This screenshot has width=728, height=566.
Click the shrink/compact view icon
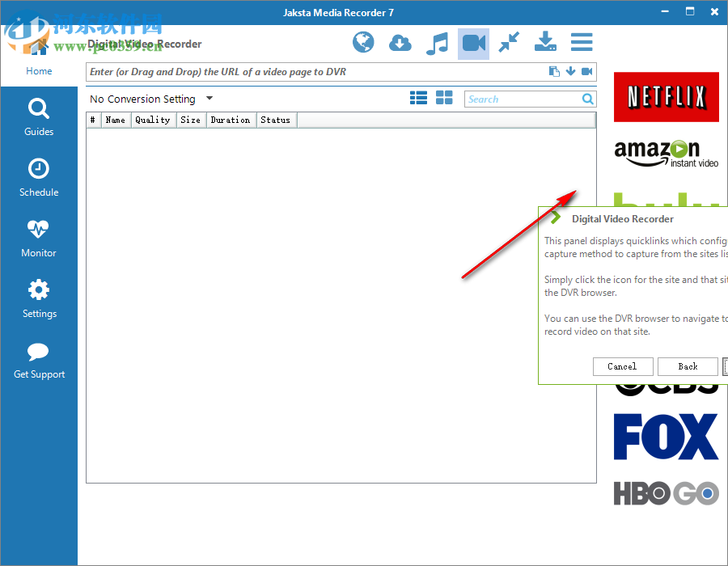pos(510,42)
